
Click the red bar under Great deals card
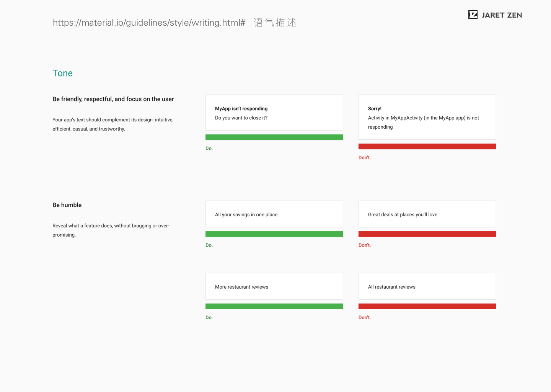(x=427, y=234)
